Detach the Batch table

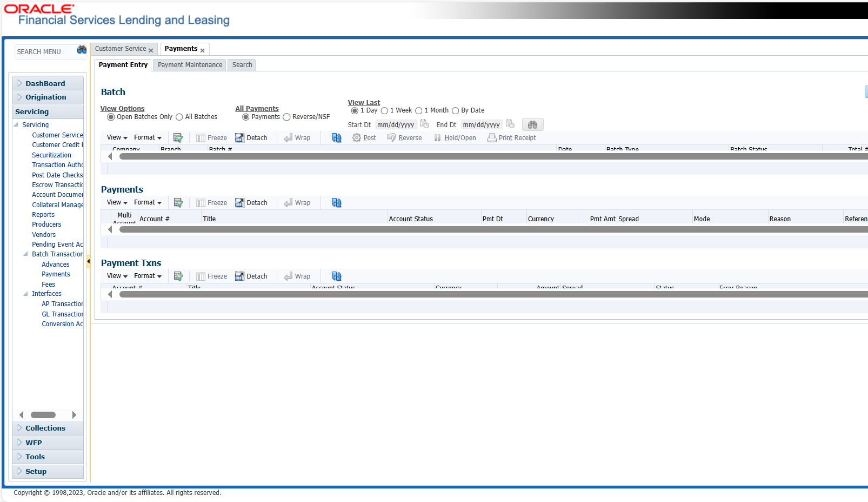pos(251,138)
